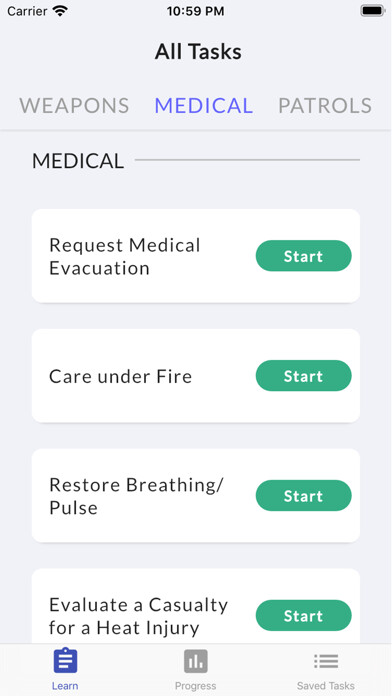Open the Evaluate a Casualty card title

point(138,616)
